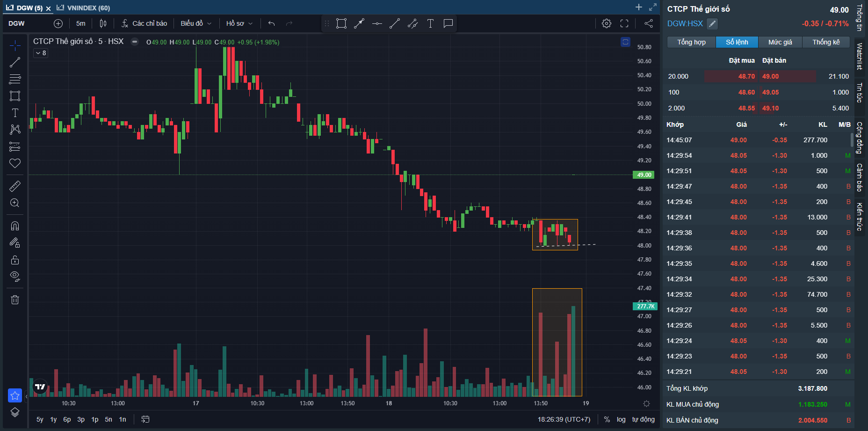Activate the ruler measure tool
Viewport: 868px width, 431px height.
point(15,186)
